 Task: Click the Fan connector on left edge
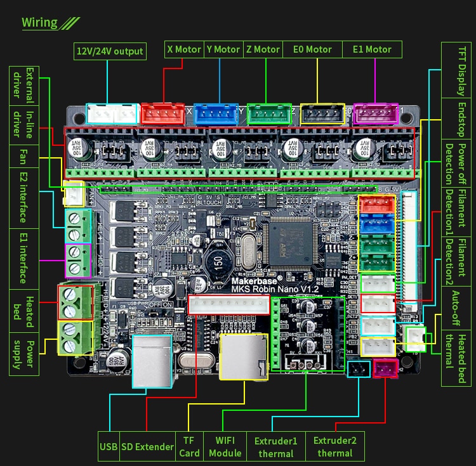73,194
